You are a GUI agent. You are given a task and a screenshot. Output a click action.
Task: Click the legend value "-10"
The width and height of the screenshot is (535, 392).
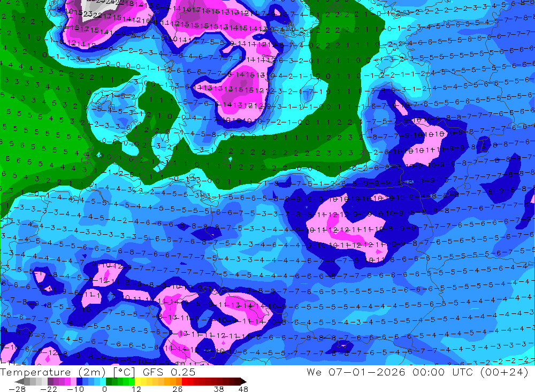point(75,389)
